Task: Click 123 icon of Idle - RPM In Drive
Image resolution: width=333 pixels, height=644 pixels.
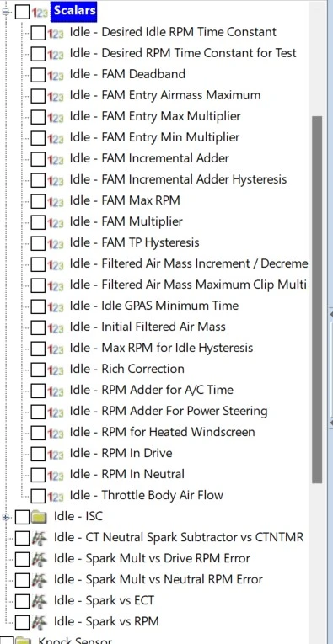Action: click(56, 454)
